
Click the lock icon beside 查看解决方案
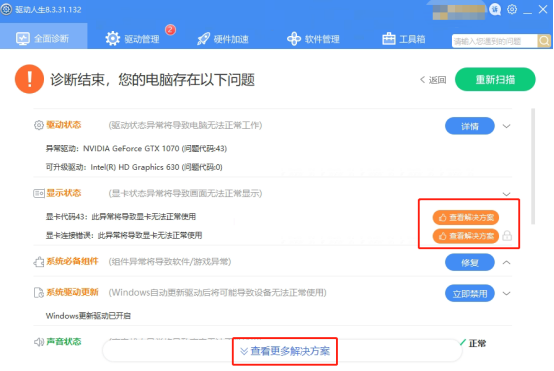(507, 235)
